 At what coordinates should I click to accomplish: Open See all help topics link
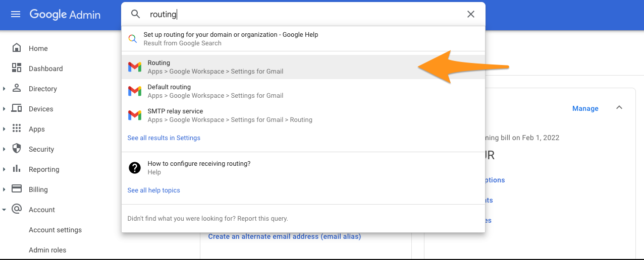pos(154,190)
